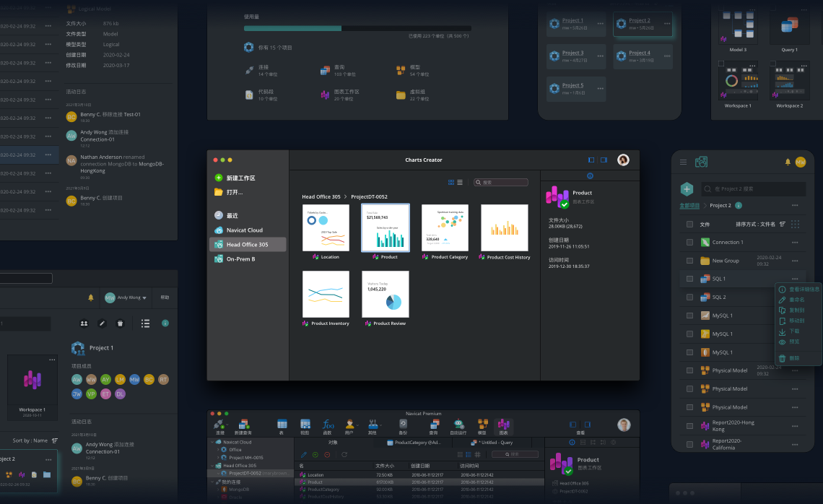
Task: Click the 在 Project 2 搜索 search box
Action: click(753, 189)
